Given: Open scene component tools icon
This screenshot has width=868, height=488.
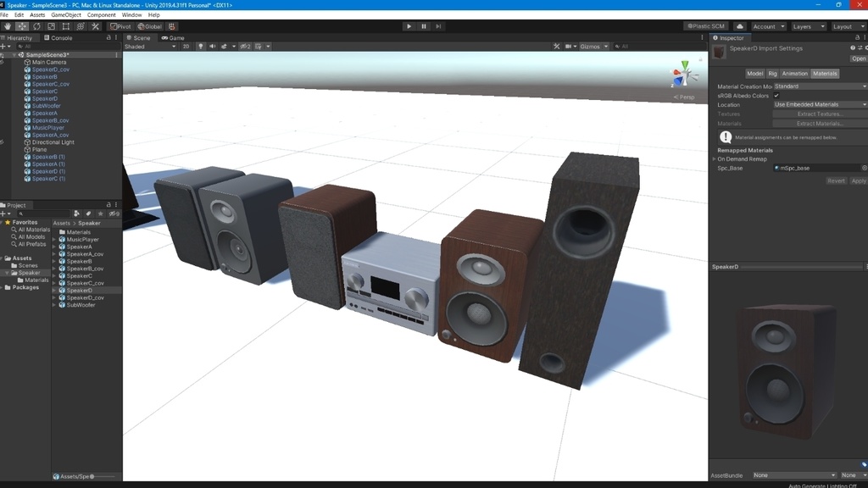Looking at the screenshot, I should pyautogui.click(x=556, y=47).
